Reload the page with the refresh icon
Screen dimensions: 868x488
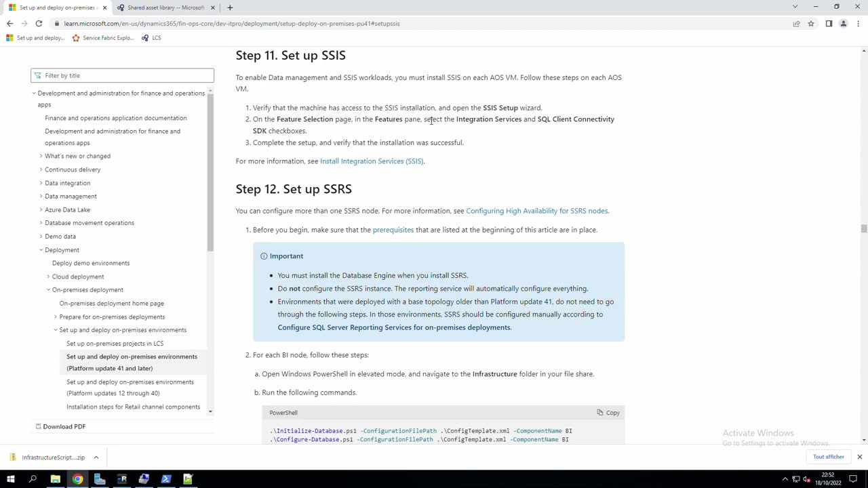[x=39, y=23]
